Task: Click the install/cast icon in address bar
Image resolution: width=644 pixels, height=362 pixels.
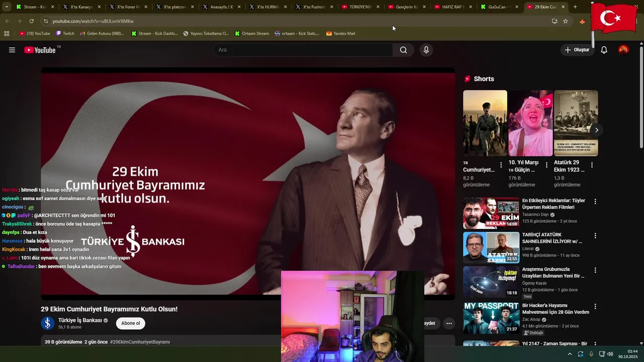Action: coord(554,21)
